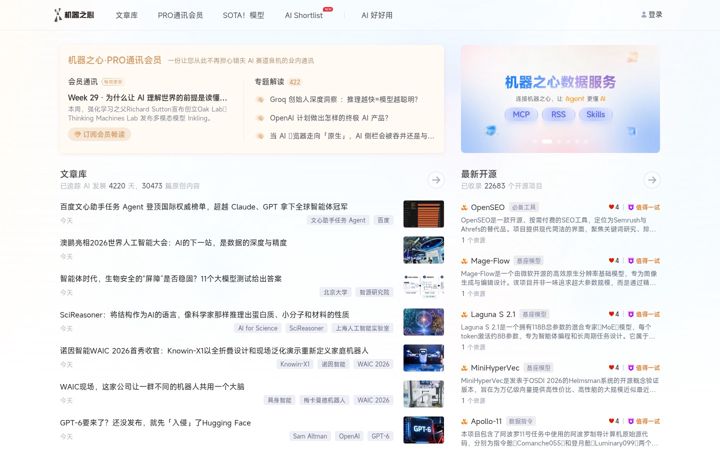Click the 登录 login link

[x=652, y=15]
